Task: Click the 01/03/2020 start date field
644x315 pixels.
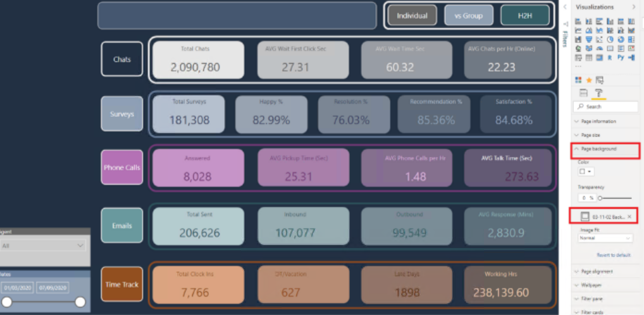Action: [x=18, y=287]
